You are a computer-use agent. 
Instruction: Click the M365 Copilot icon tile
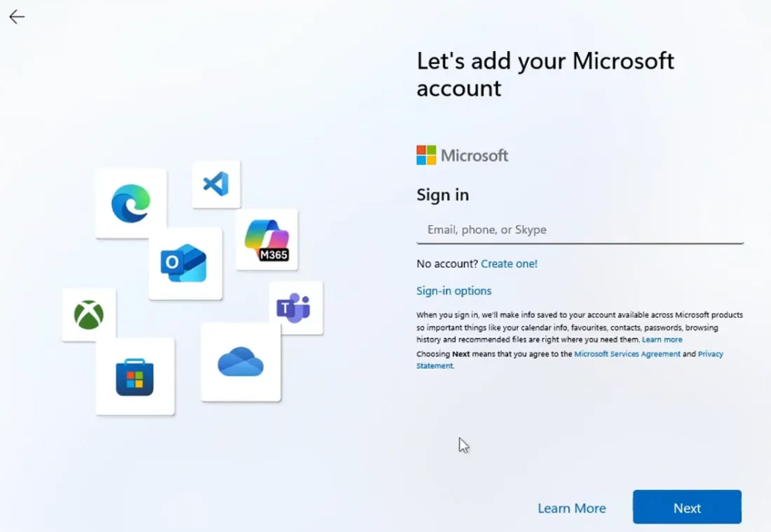click(x=267, y=239)
